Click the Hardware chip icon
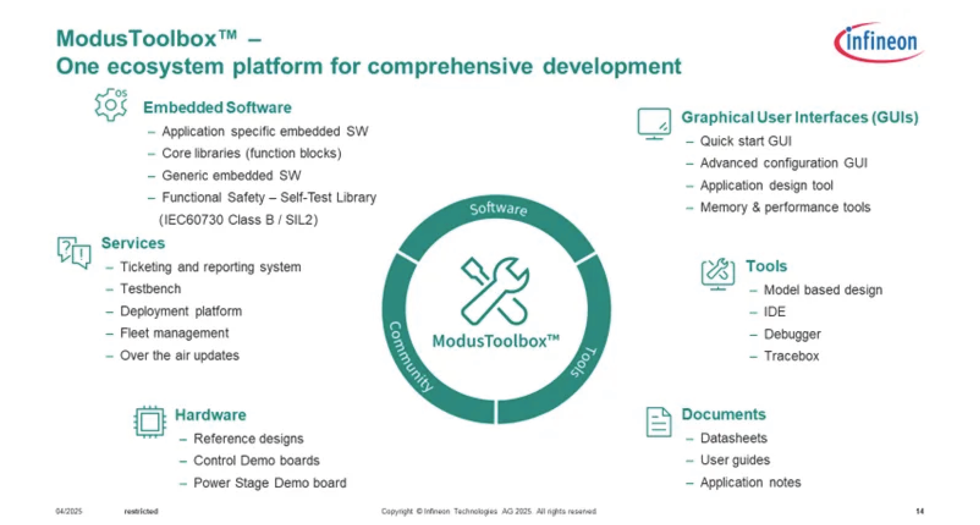 tap(150, 422)
